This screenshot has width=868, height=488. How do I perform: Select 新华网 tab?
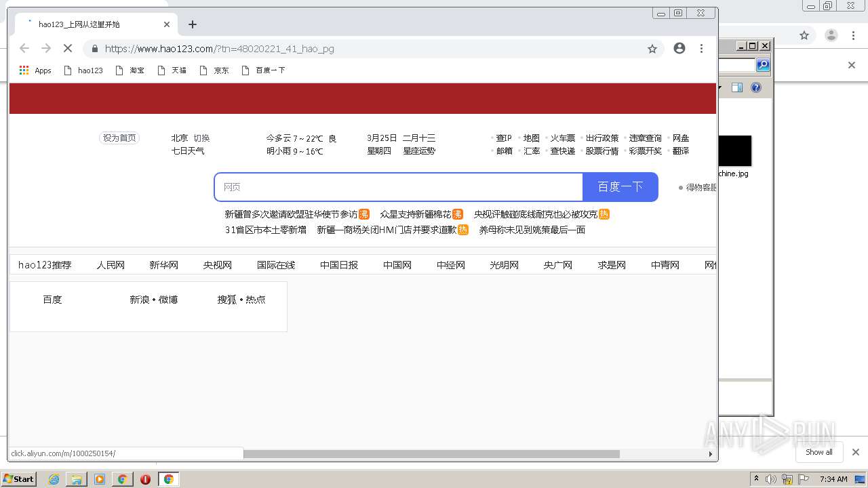pos(164,265)
